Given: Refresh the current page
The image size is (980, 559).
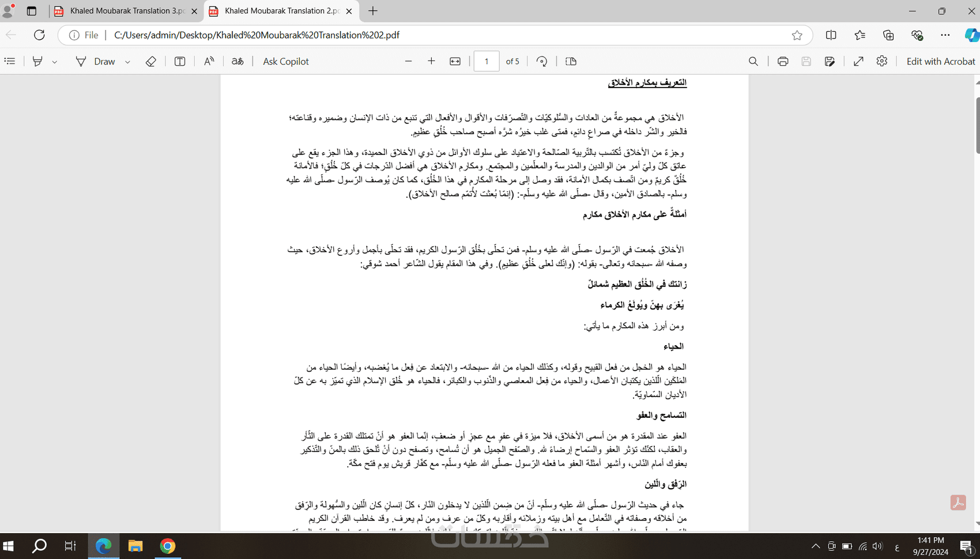Looking at the screenshot, I should [39, 35].
